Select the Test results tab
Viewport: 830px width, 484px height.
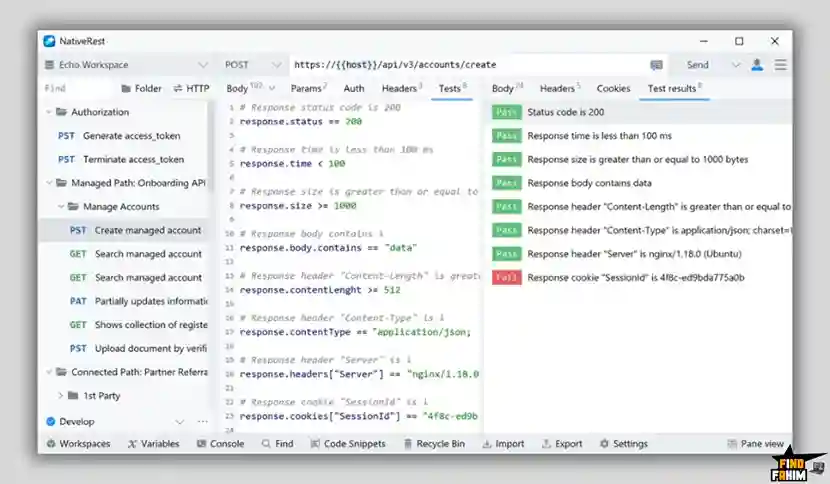click(674, 88)
